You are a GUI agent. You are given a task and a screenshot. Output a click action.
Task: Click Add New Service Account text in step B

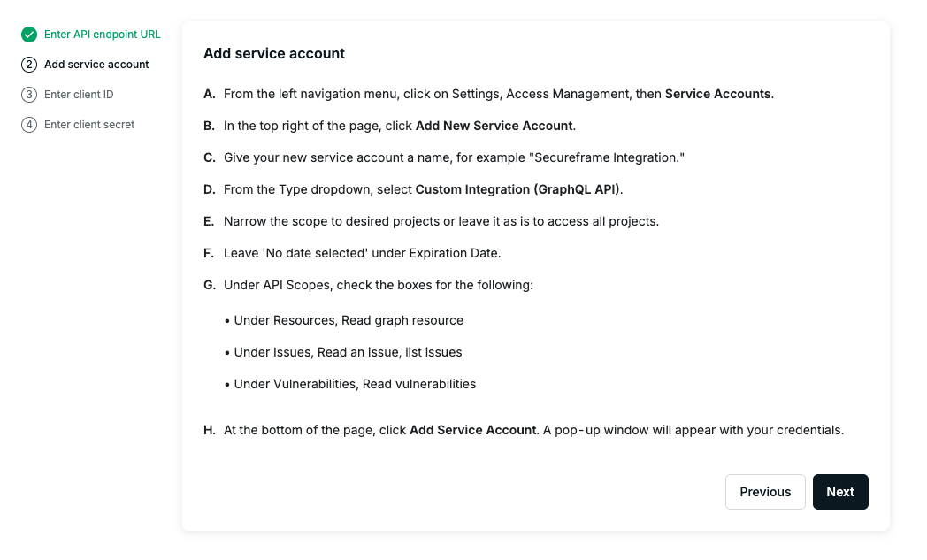[x=494, y=126]
